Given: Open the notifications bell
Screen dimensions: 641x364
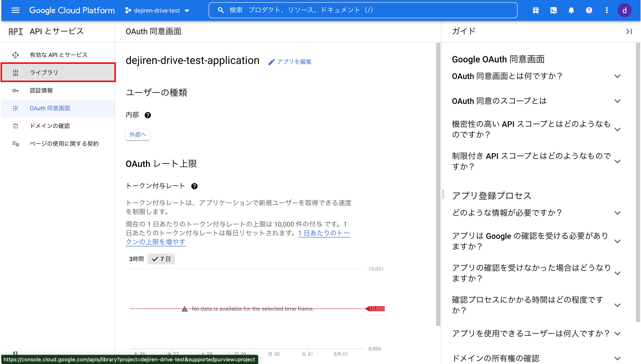Looking at the screenshot, I should pyautogui.click(x=571, y=10).
